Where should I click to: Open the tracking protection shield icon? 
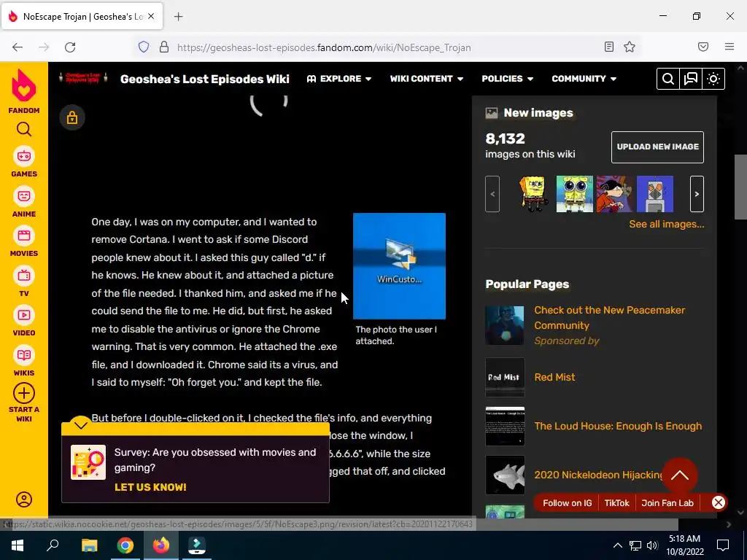(144, 47)
